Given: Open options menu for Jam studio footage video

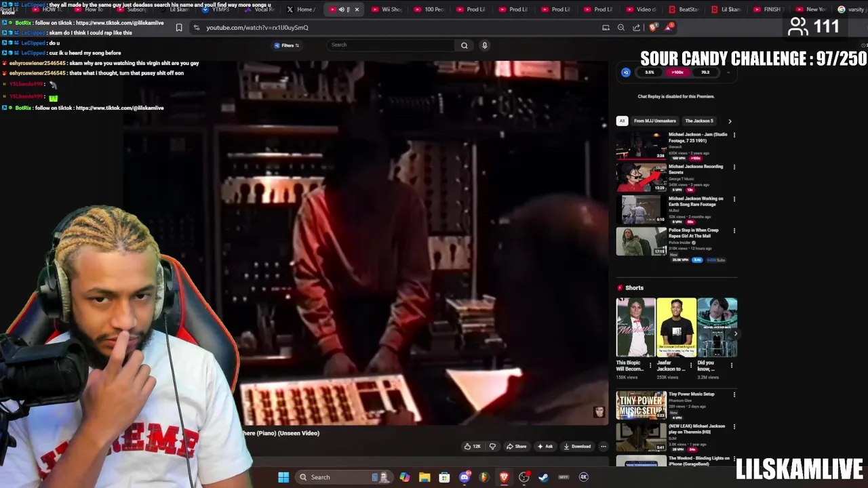Looking at the screenshot, I should pyautogui.click(x=734, y=135).
